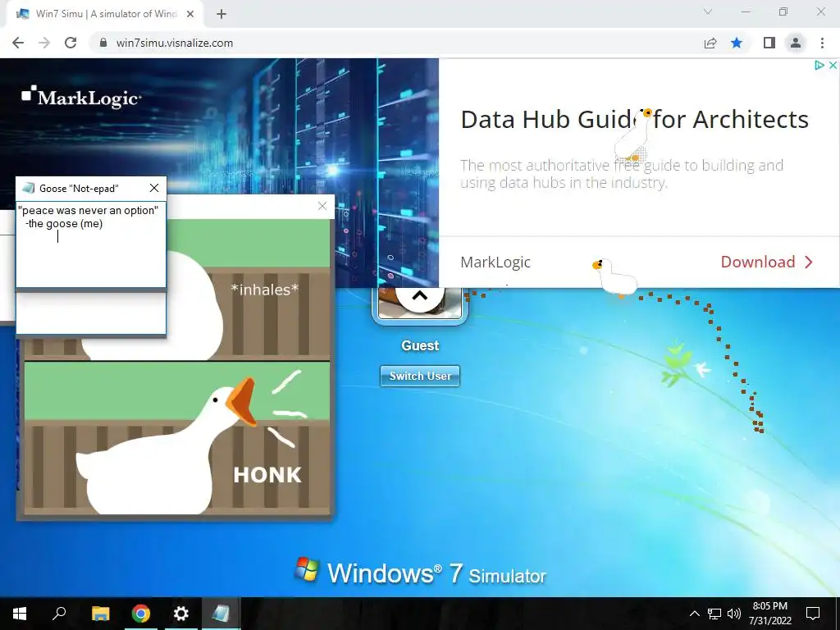Click the *inhales* image panel
The height and width of the screenshot is (630, 840).
tap(249, 290)
